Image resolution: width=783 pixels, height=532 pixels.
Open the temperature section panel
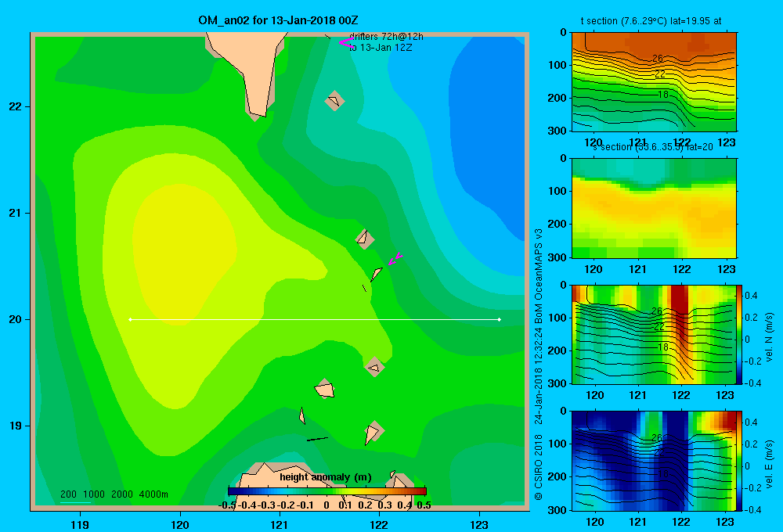pyautogui.click(x=654, y=82)
